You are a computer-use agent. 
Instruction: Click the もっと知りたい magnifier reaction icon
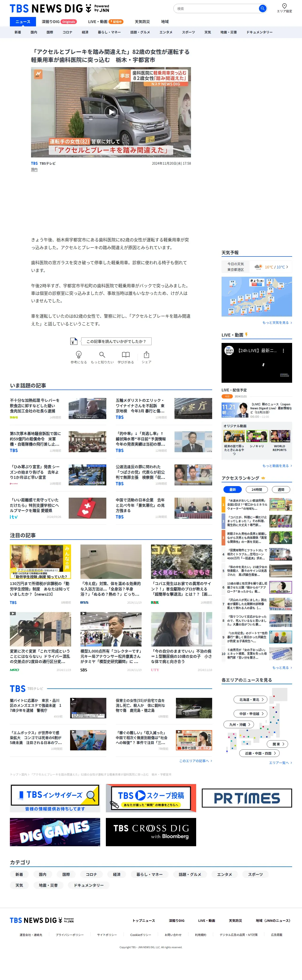click(x=102, y=354)
